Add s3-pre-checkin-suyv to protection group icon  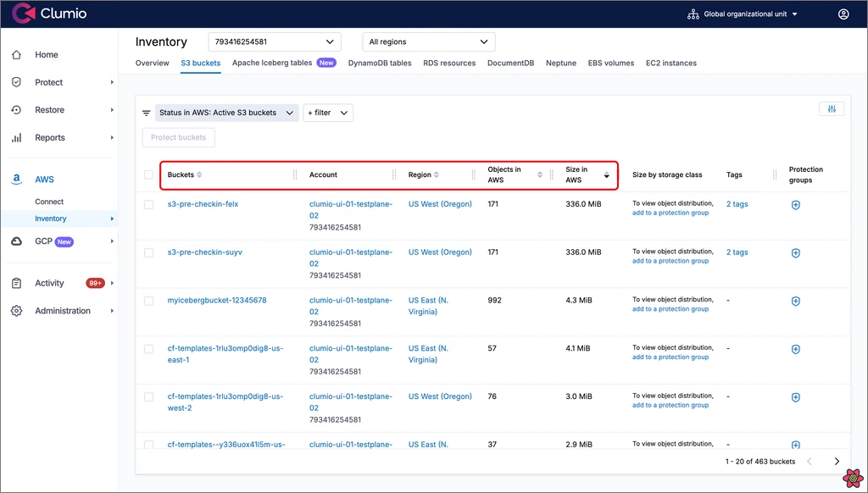795,253
